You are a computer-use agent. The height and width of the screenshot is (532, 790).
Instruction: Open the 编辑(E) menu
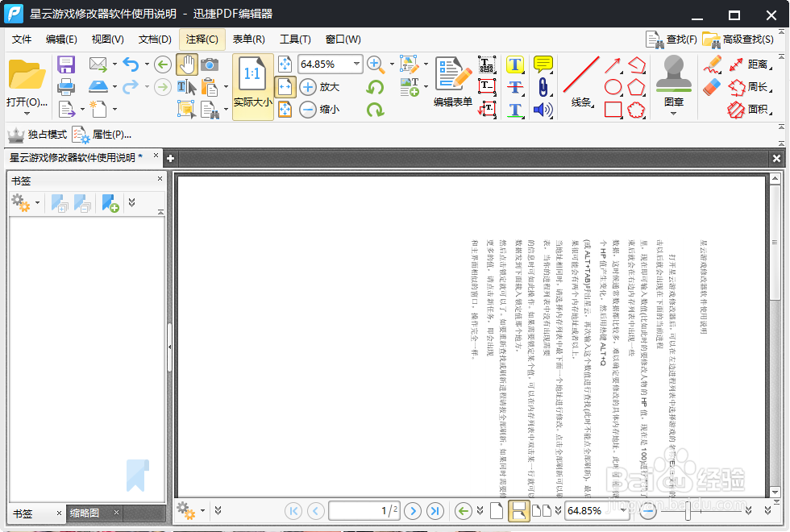(x=61, y=39)
